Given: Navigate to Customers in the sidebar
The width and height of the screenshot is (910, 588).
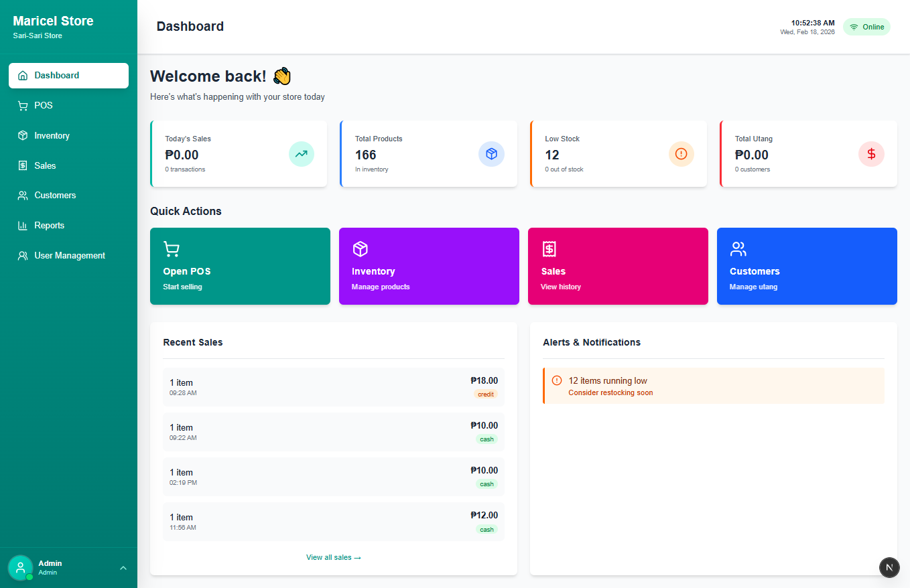Looking at the screenshot, I should [x=68, y=196].
